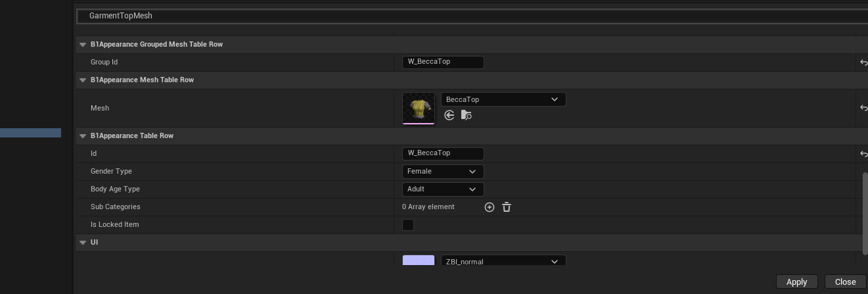Add a Sub Categories array element

[490, 207]
